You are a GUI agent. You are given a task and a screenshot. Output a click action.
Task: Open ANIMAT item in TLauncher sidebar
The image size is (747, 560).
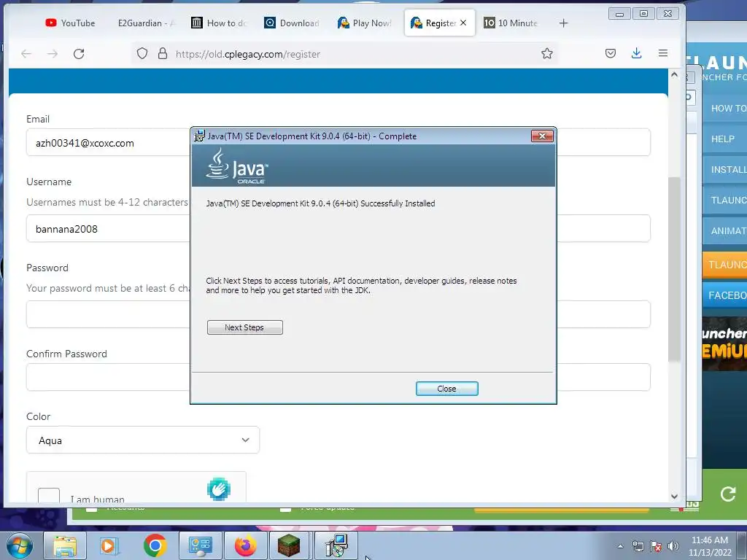(x=725, y=231)
